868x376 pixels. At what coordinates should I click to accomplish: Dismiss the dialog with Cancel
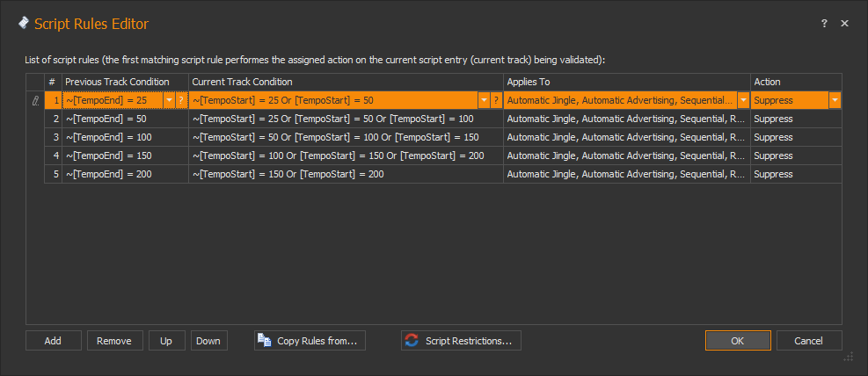pyautogui.click(x=809, y=341)
